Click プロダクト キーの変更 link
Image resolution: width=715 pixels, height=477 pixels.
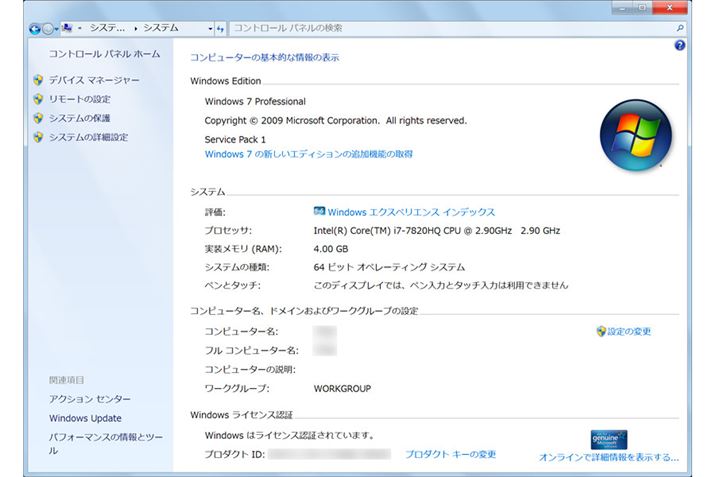click(x=450, y=454)
